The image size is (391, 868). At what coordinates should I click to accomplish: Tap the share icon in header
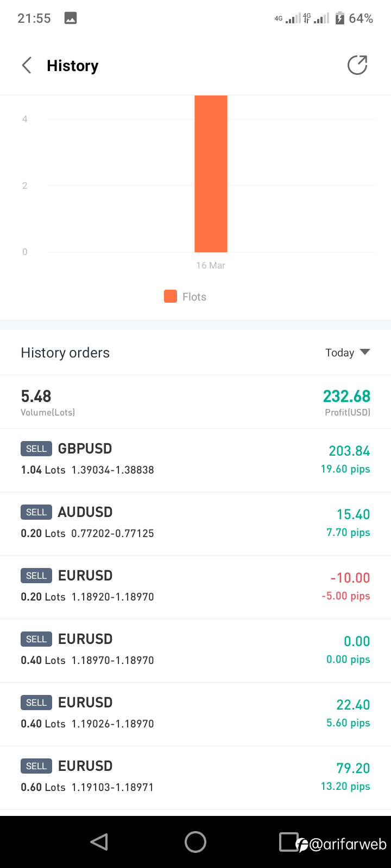[357, 65]
